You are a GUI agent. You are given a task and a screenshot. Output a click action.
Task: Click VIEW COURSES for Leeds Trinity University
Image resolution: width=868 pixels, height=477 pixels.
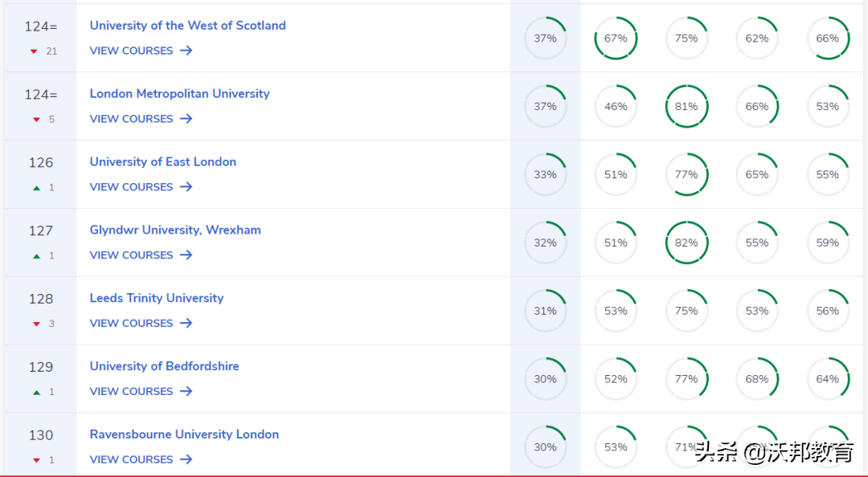pos(131,324)
